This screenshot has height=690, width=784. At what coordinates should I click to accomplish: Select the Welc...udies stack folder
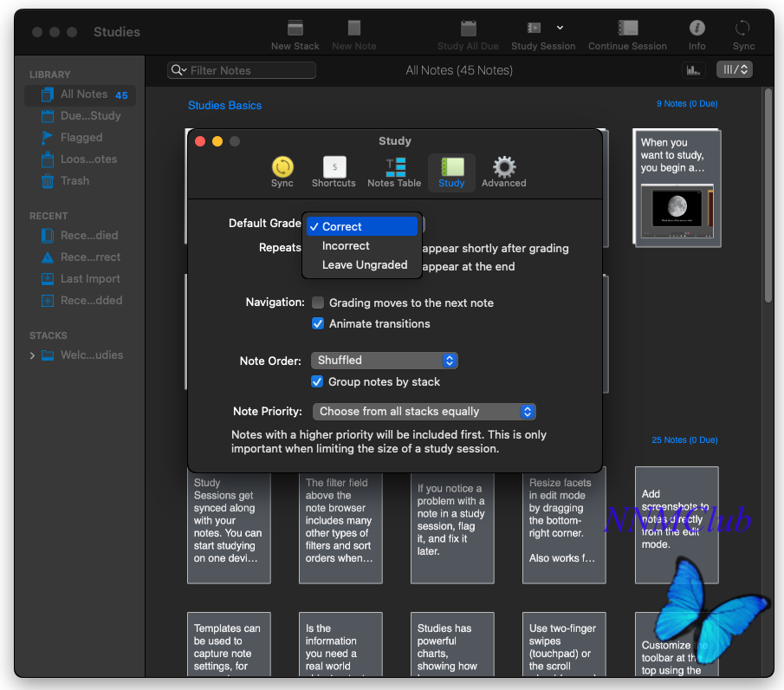tap(82, 355)
